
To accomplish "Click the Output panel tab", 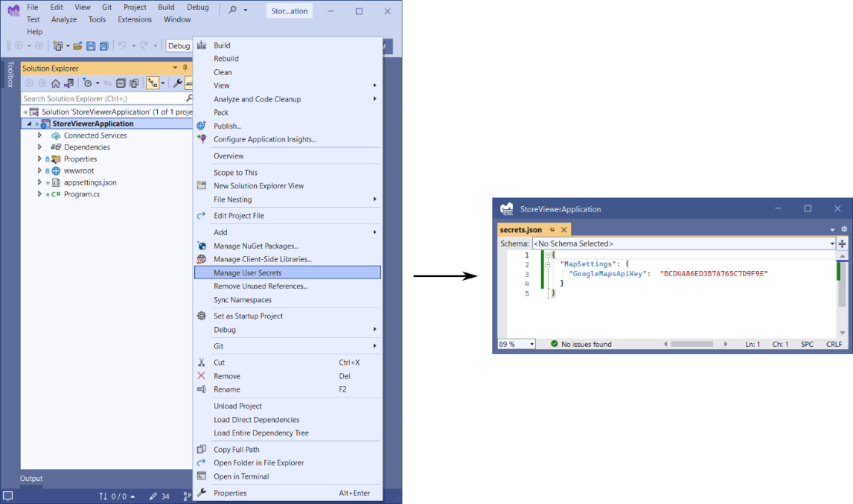I will pos(31,479).
